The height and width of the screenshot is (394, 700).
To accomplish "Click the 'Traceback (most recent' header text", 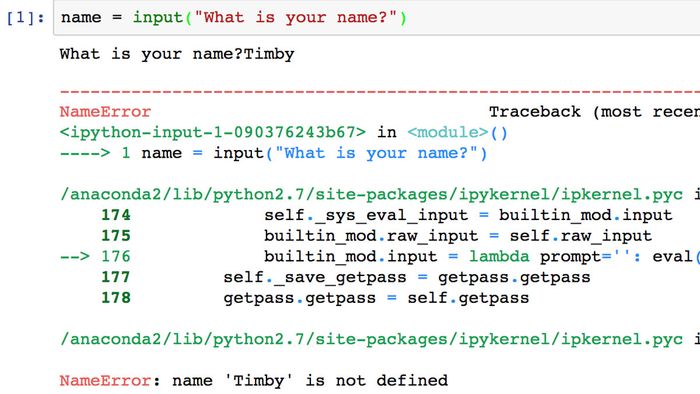I will pyautogui.click(x=594, y=112).
